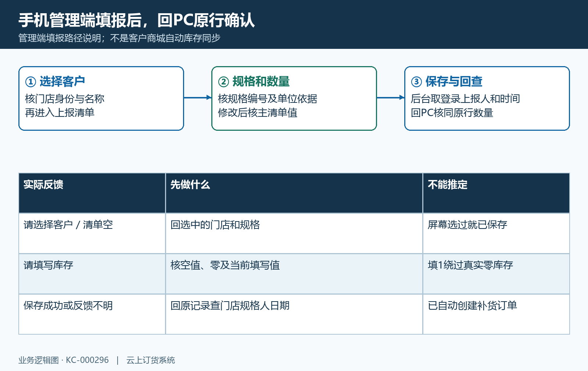Click the line '核门店身份与名称'
The image size is (588, 371).
tap(65, 99)
